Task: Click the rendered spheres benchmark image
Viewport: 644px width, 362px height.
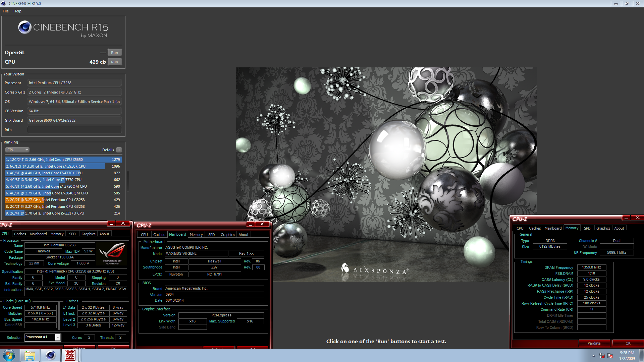Action: (x=386, y=174)
